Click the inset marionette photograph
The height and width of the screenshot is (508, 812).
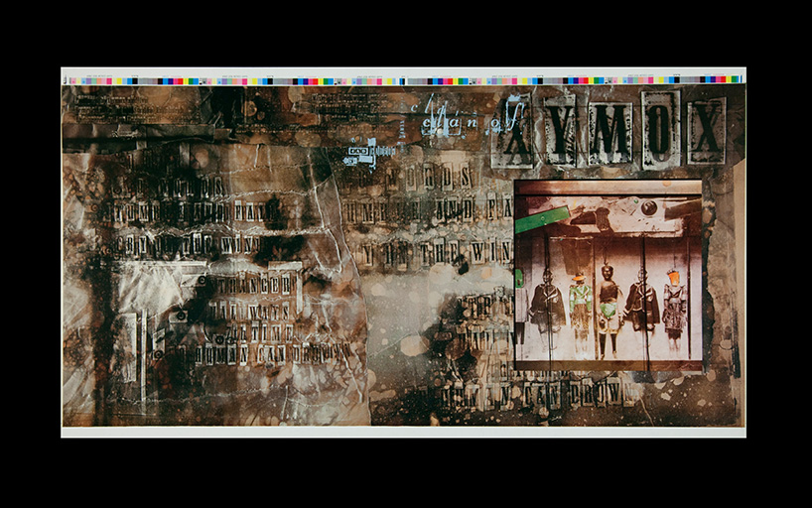pyautogui.click(x=608, y=273)
